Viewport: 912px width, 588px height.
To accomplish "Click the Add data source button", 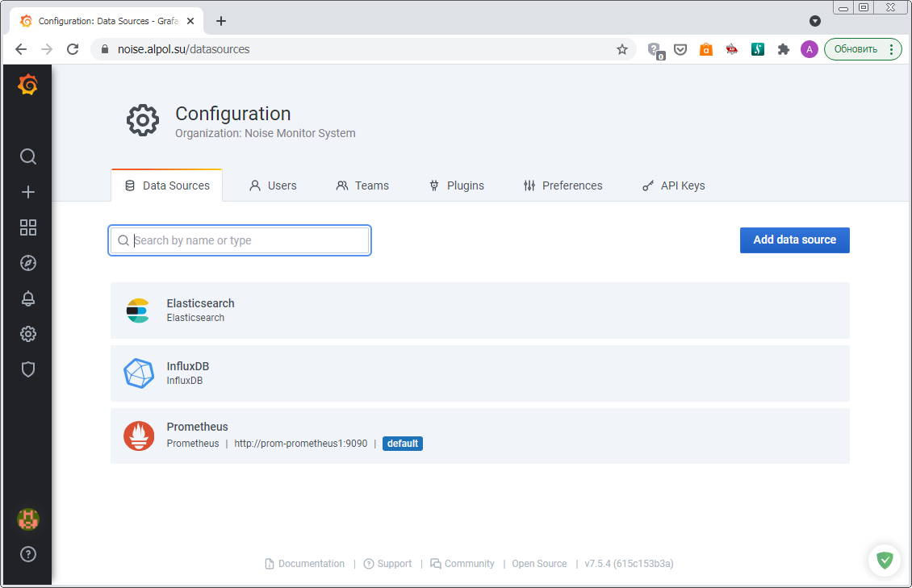I will coord(794,240).
